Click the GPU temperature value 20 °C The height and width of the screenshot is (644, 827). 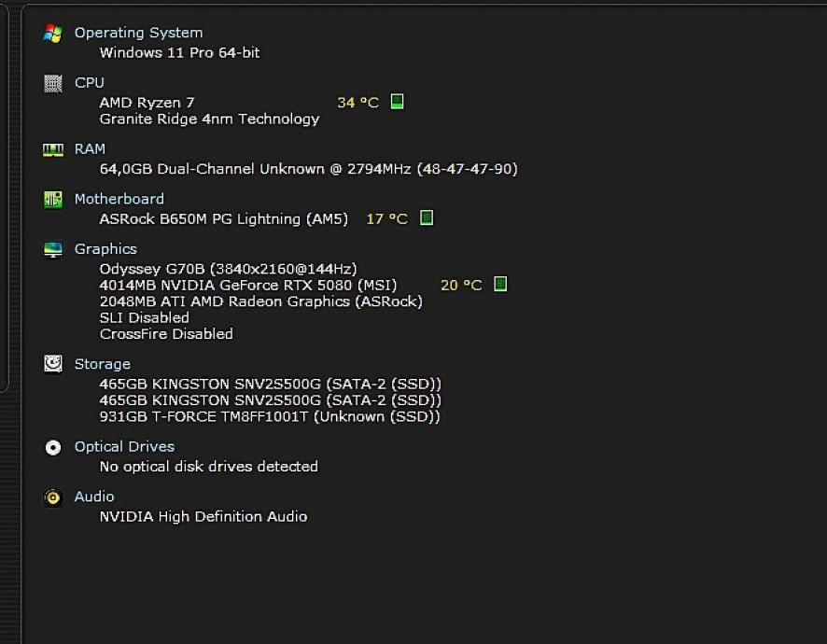click(x=461, y=286)
